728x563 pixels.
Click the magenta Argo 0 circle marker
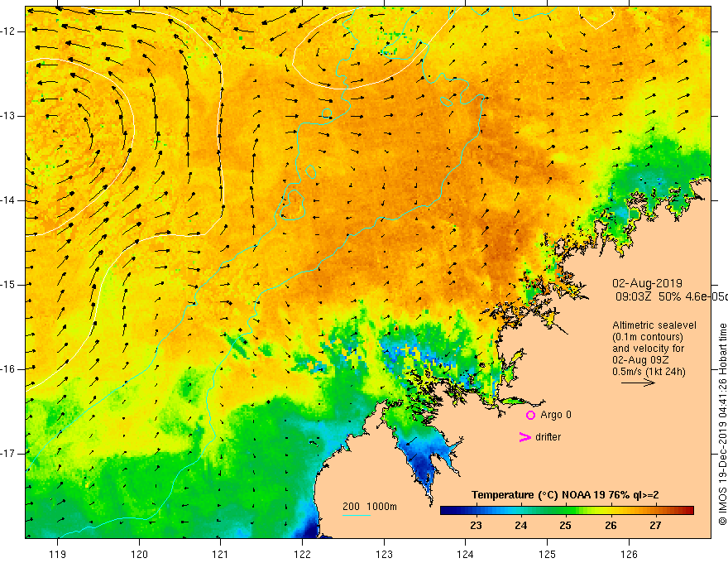tap(530, 415)
